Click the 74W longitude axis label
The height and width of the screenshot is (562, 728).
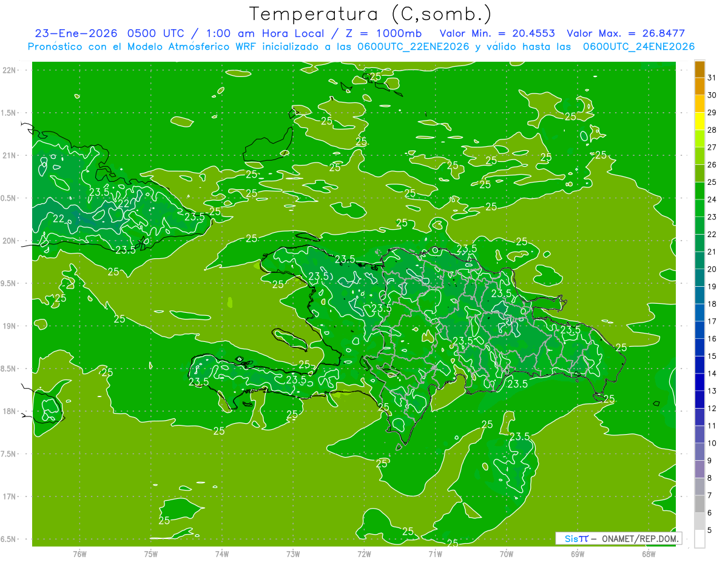point(222,554)
